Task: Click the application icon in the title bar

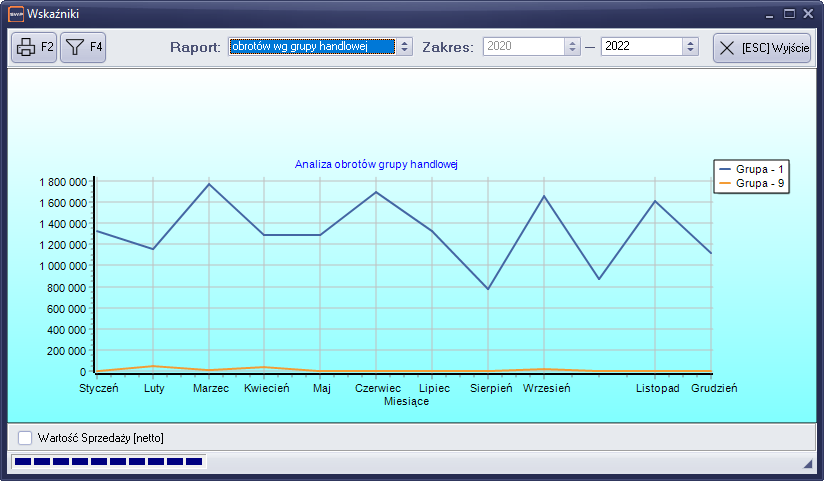Action: pyautogui.click(x=16, y=14)
